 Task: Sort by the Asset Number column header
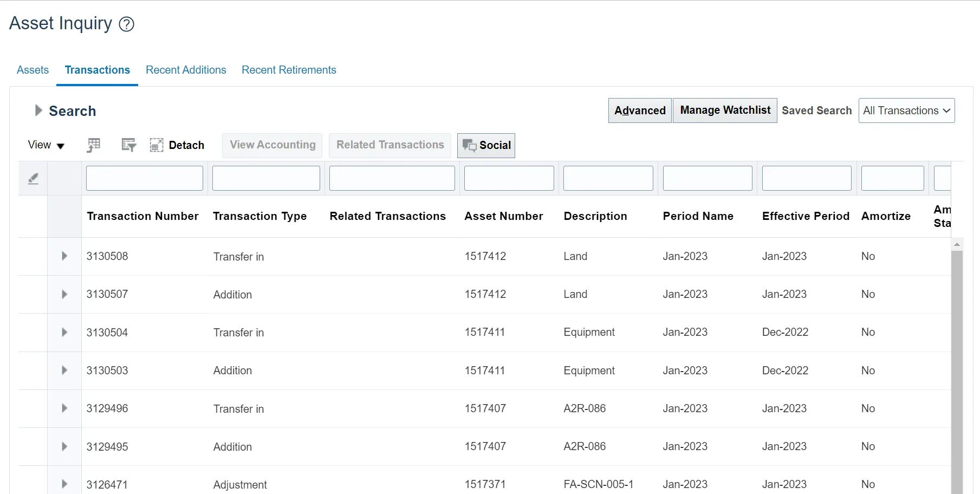[503, 216]
